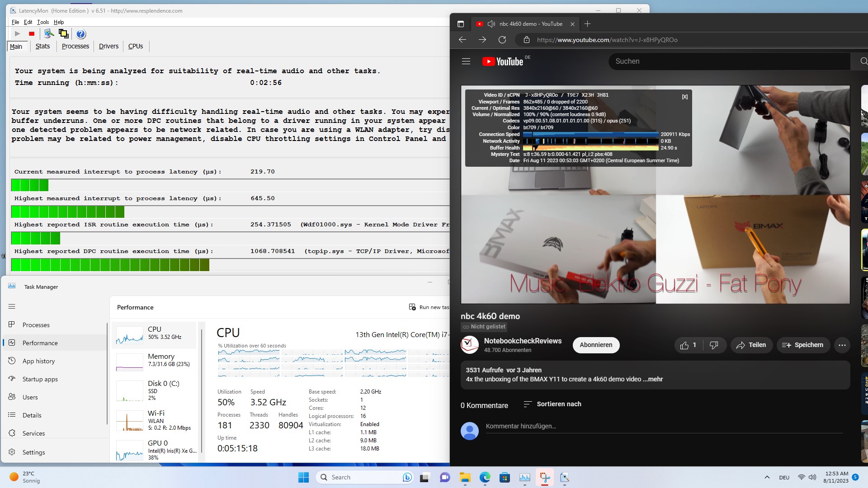868x488 pixels.
Task: Close the nbc 4k60 demo tab
Action: tap(572, 24)
